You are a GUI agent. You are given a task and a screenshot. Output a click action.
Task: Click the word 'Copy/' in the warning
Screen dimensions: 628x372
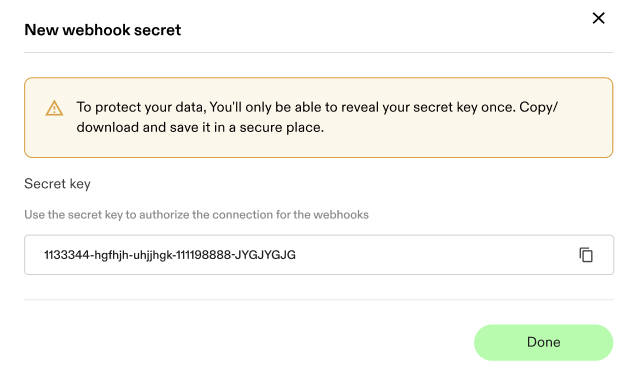click(x=538, y=107)
